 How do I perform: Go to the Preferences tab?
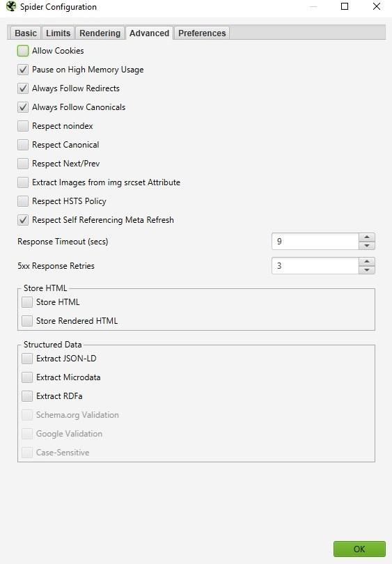[x=202, y=33]
